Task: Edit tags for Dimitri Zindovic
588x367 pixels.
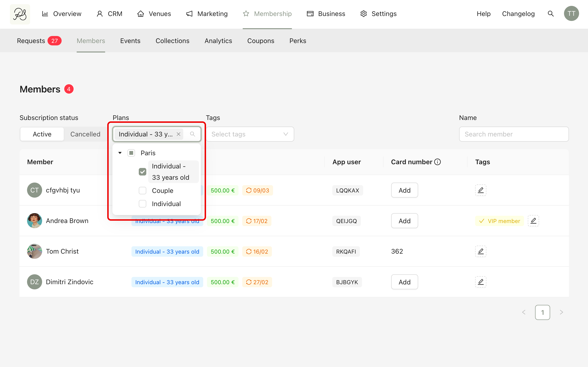Action: 481,282
